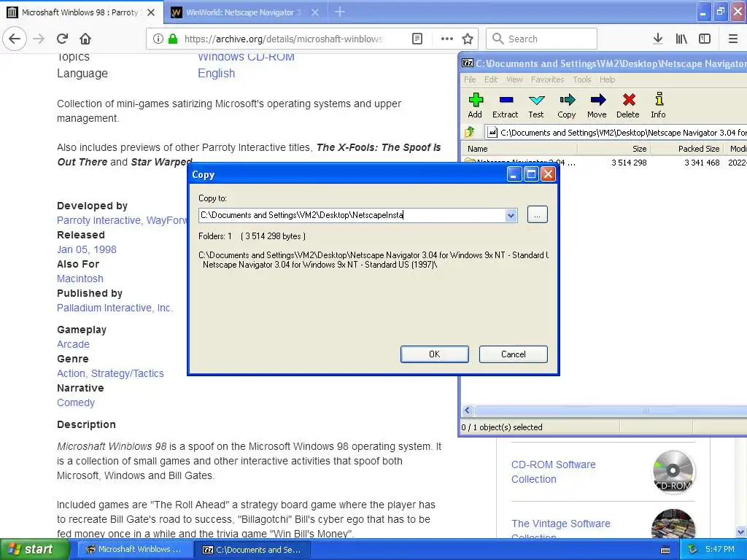Open the Parroty Interactive developer link
Image resolution: width=747 pixels, height=560 pixels.
coord(99,220)
